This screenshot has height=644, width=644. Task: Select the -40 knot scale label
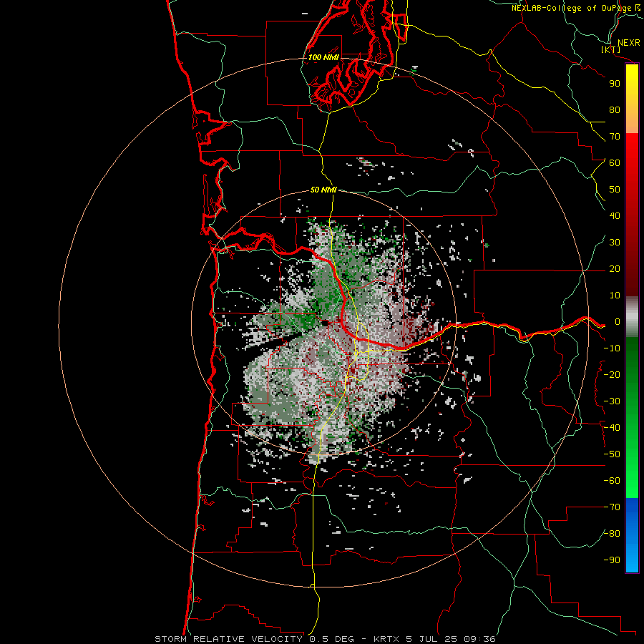pos(612,428)
